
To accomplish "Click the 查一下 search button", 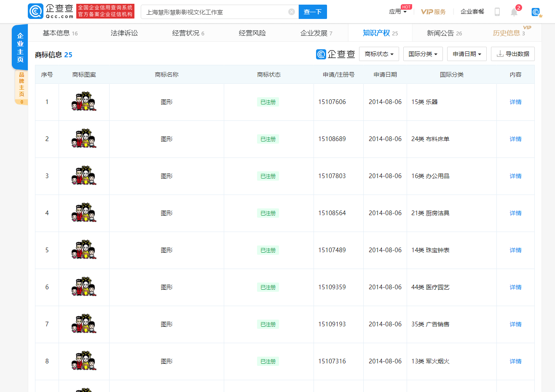I will (x=313, y=12).
